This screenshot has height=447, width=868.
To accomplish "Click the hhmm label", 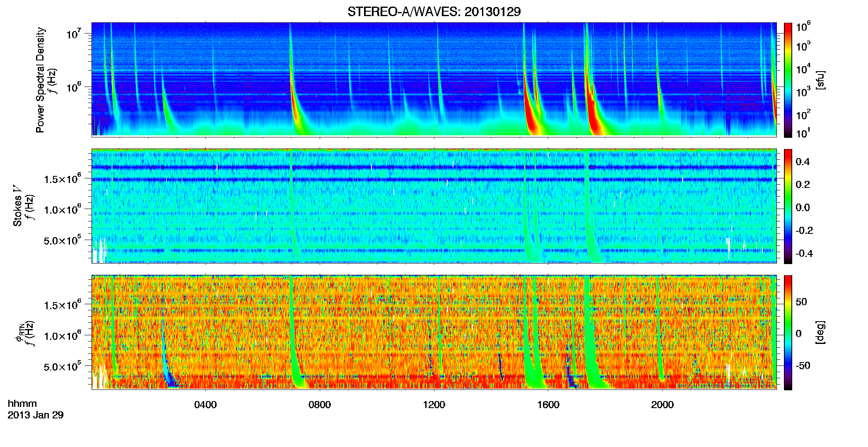I will point(22,404).
